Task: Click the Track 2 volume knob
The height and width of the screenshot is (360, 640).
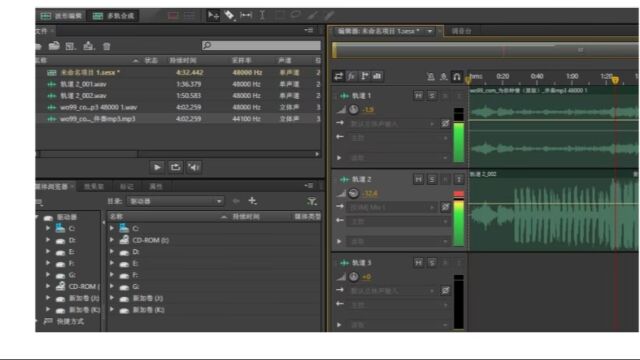Action: coord(354,193)
